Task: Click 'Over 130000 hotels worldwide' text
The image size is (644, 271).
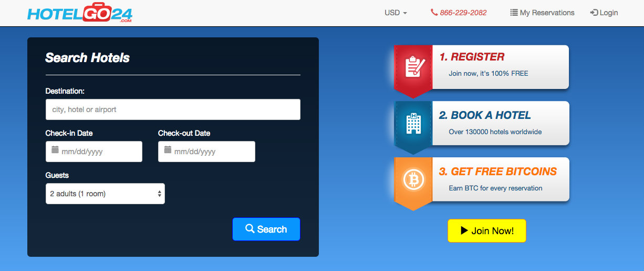Action: click(495, 132)
